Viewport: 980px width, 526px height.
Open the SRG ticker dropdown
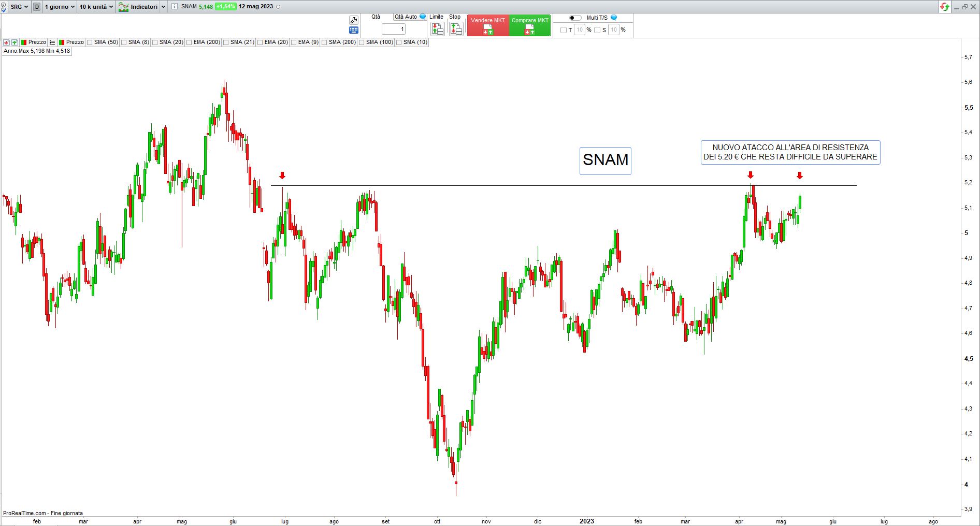click(19, 7)
